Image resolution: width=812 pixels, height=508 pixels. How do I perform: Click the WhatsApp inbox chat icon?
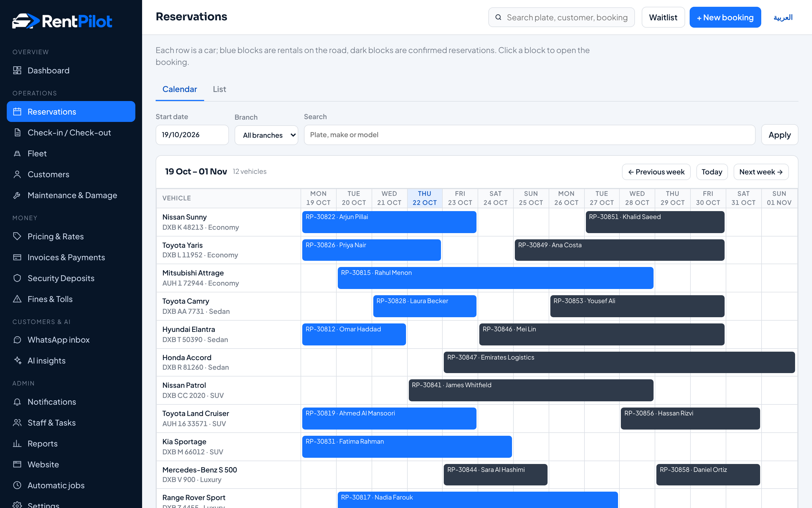(x=17, y=340)
